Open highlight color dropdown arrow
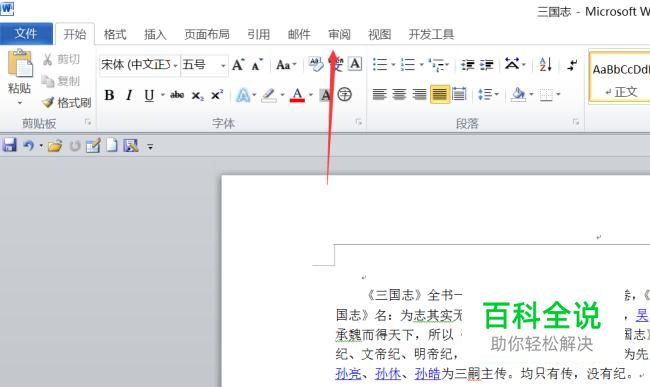The width and height of the screenshot is (650, 387). coord(282,95)
